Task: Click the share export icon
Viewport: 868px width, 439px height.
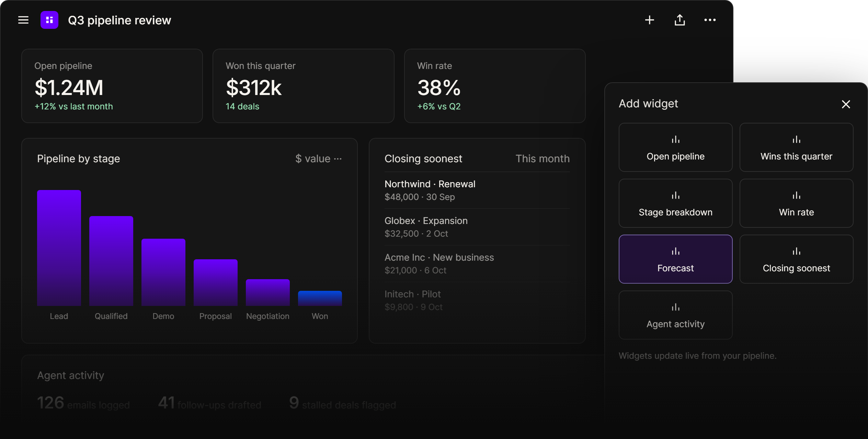Action: [679, 20]
